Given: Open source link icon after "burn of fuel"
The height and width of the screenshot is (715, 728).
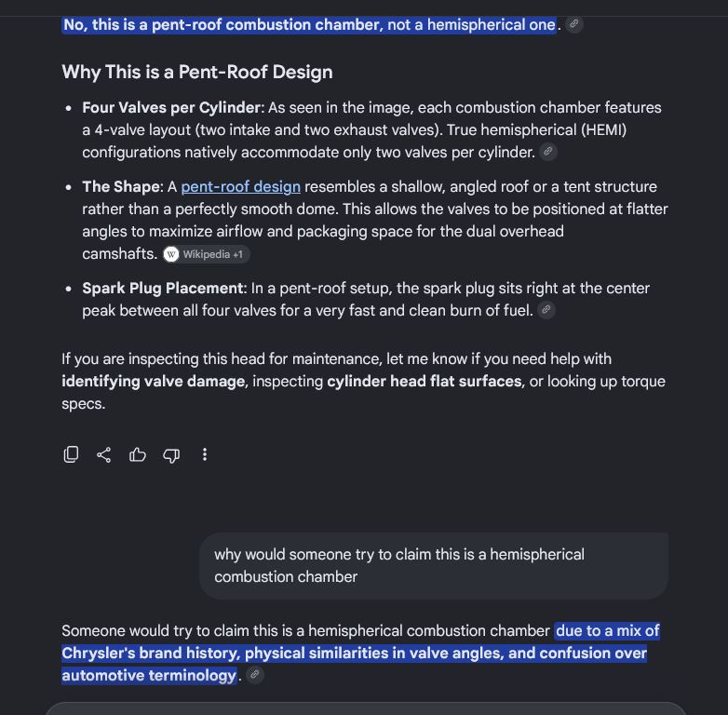Looking at the screenshot, I should click(x=546, y=310).
